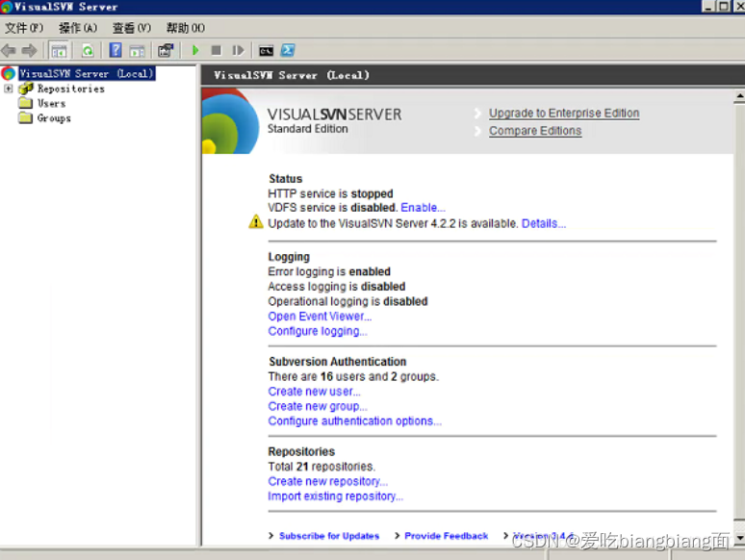Image resolution: width=745 pixels, height=560 pixels.
Task: Click the yellow update warning icon
Action: point(256,222)
